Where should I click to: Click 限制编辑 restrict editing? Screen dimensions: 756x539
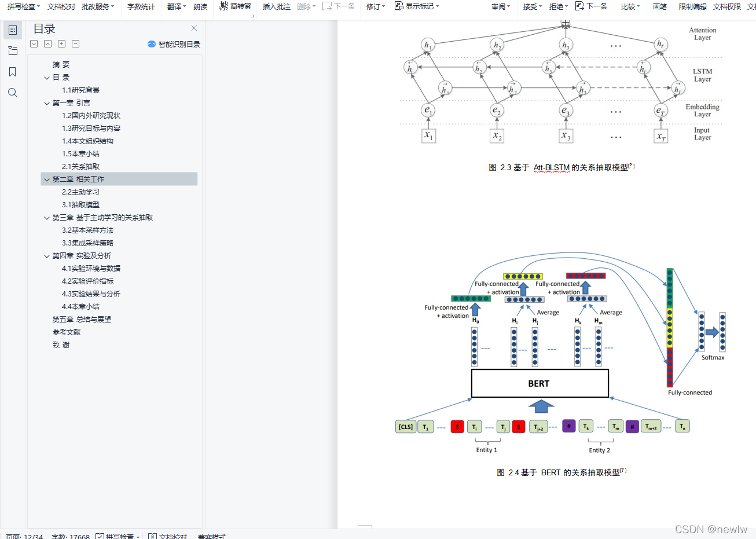click(x=693, y=6)
